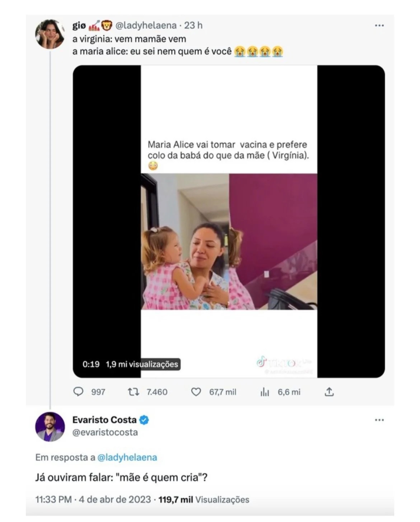Image resolution: width=420 pixels, height=522 pixels.
Task: Retweet the ladyhelaena post
Action: 134,392
